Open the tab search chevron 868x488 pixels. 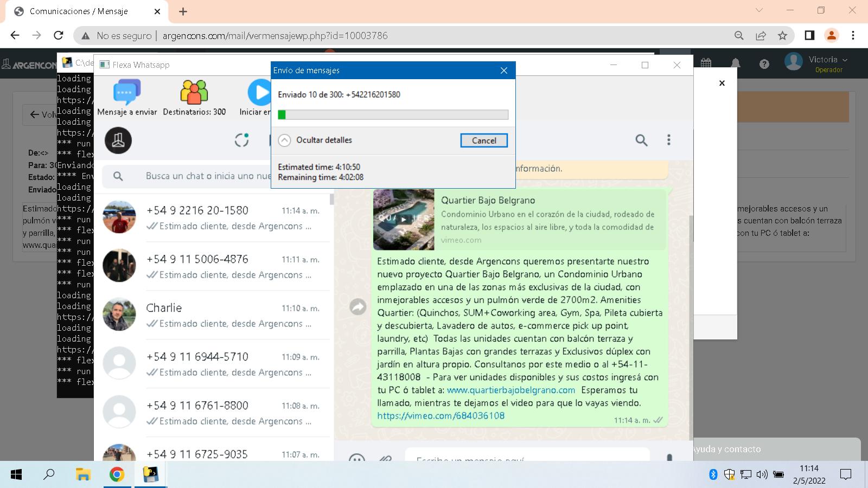click(x=759, y=10)
